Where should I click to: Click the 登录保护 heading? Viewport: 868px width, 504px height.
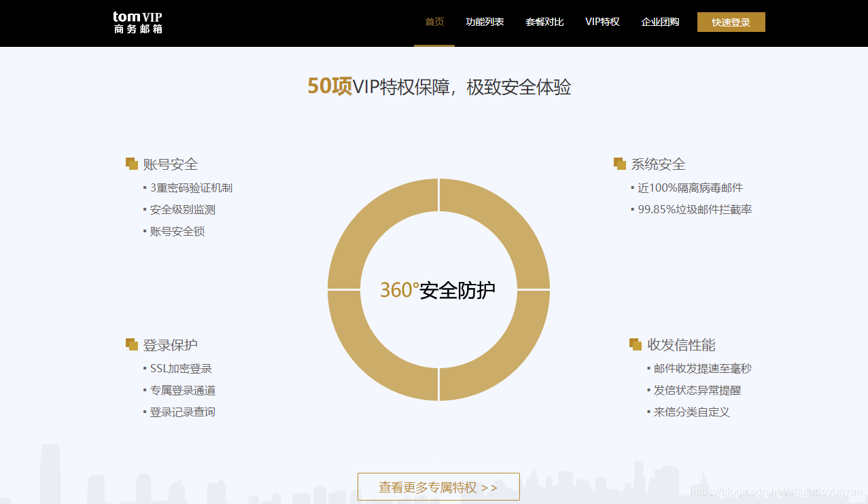pyautogui.click(x=171, y=345)
